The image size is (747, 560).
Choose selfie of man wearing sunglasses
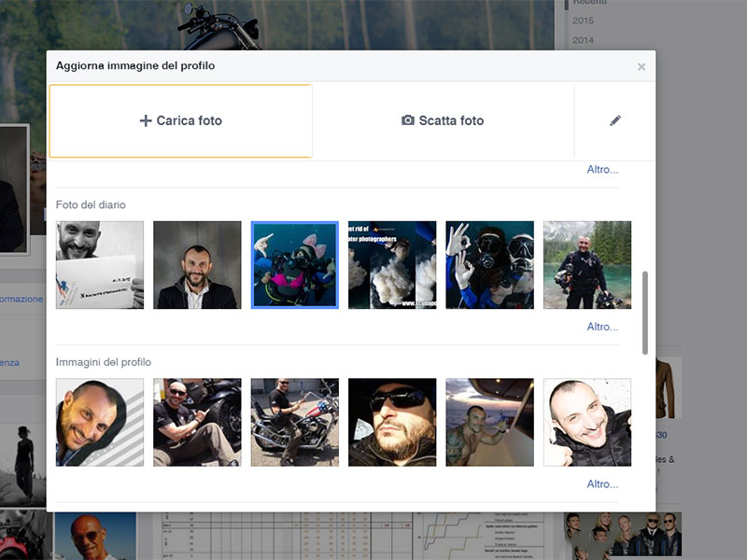[392, 422]
